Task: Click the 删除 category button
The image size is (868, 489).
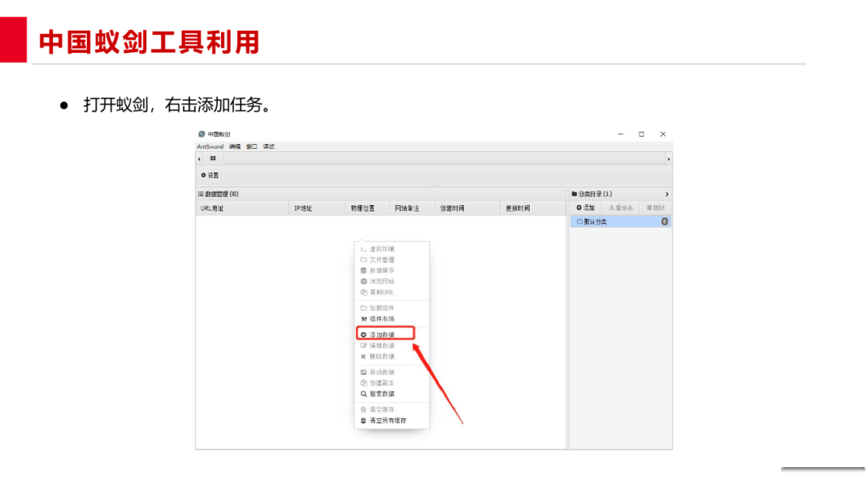Action: (x=656, y=208)
